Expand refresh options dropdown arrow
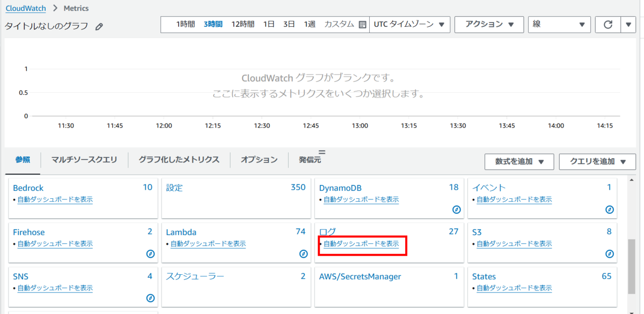 [629, 25]
